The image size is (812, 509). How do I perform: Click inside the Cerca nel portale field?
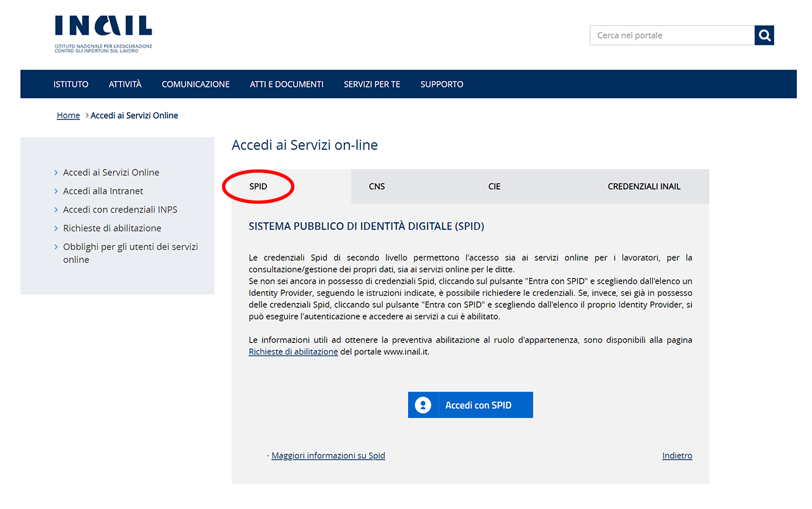671,36
